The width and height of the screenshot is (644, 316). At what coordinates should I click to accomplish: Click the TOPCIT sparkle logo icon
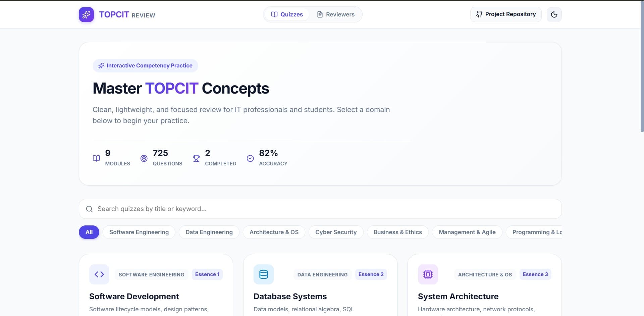[86, 14]
